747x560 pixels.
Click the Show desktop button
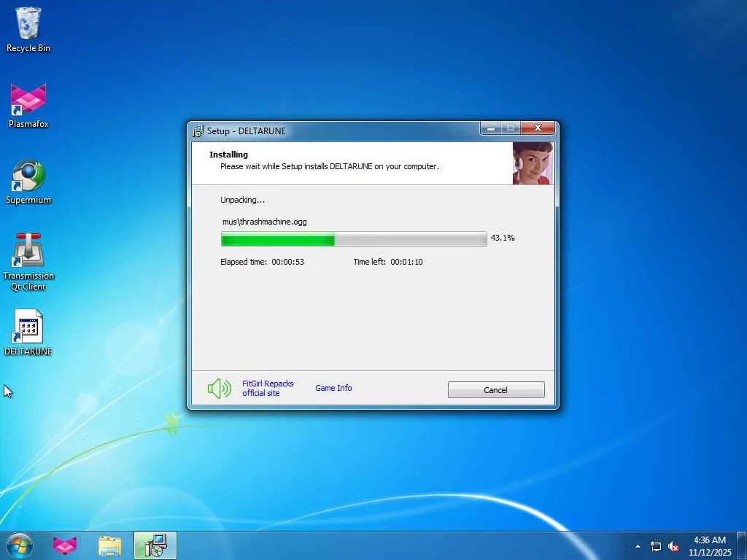click(742, 545)
